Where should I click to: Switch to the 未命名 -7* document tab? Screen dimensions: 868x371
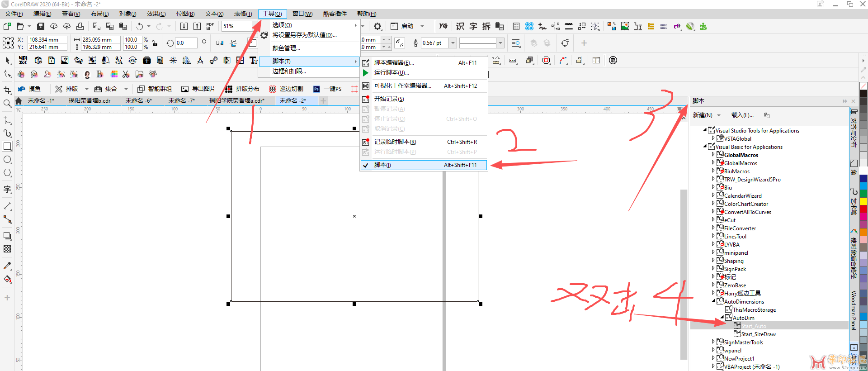[181, 100]
